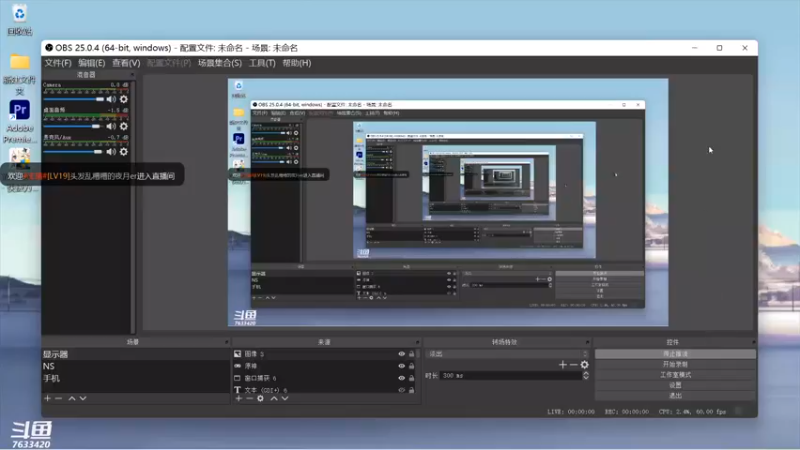Open the 新建文件夹 folder on desktop
The width and height of the screenshot is (800, 450).
pyautogui.click(x=19, y=74)
